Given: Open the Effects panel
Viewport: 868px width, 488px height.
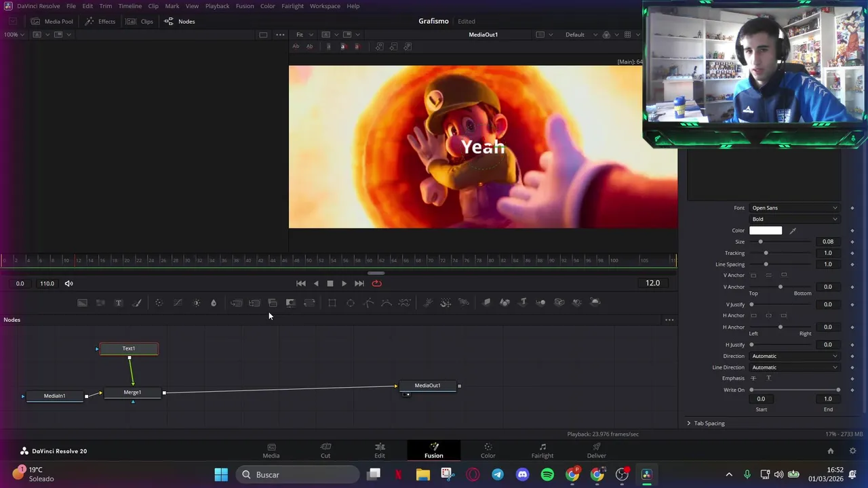Looking at the screenshot, I should [x=100, y=21].
